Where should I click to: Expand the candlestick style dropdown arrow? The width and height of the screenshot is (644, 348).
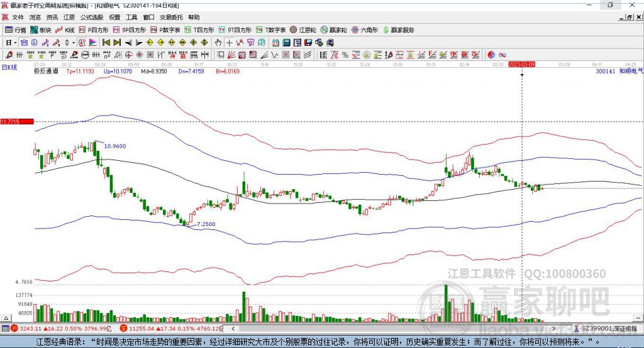[x=74, y=43]
